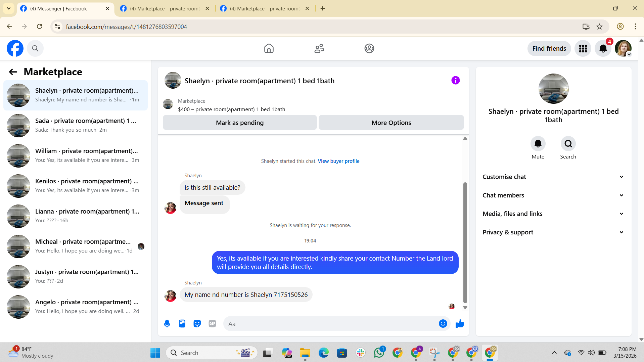Open Facebook search magnifier
Viewport: 644px width, 362px height.
click(35, 48)
